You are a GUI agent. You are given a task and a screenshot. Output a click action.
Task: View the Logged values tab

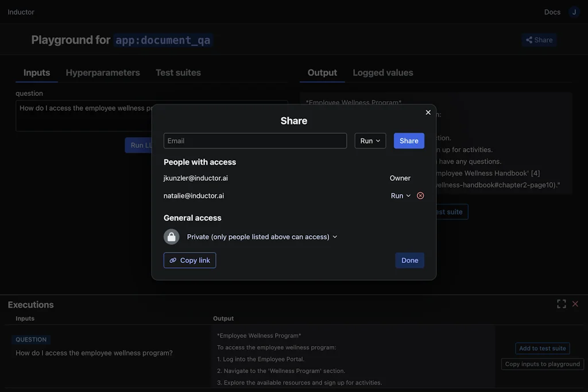tap(382, 72)
